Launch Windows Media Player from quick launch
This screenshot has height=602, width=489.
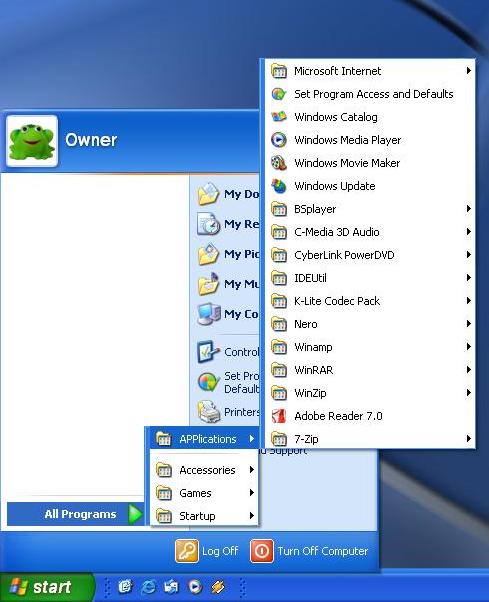(x=195, y=587)
